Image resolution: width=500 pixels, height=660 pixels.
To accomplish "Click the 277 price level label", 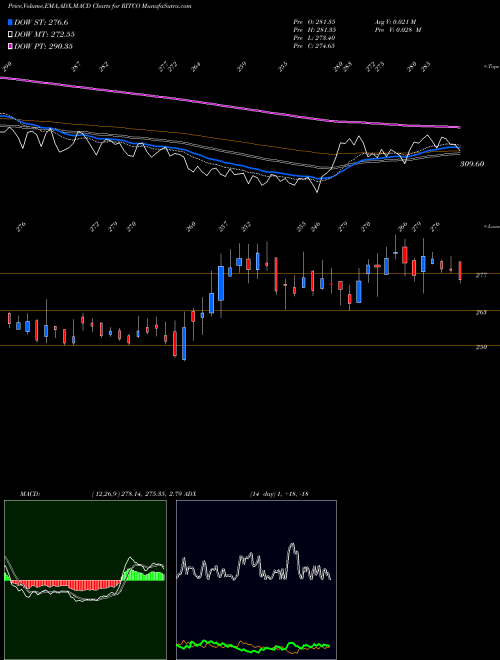I will click(x=481, y=275).
